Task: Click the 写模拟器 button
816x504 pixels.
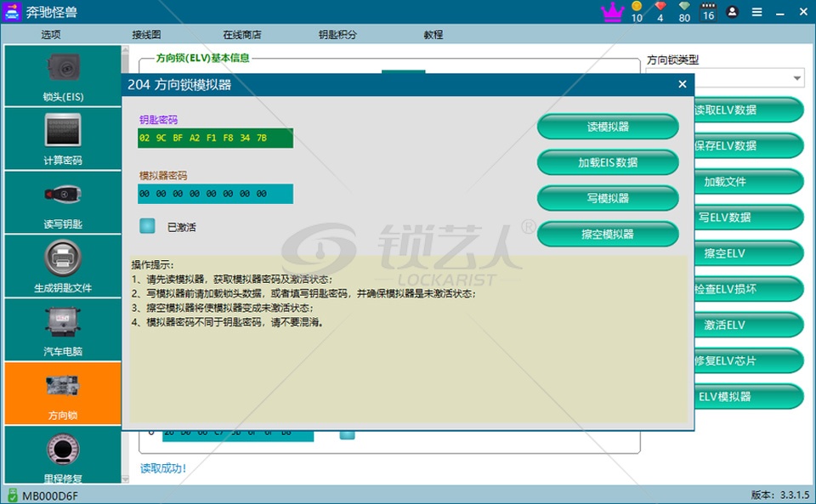Action: click(x=608, y=198)
